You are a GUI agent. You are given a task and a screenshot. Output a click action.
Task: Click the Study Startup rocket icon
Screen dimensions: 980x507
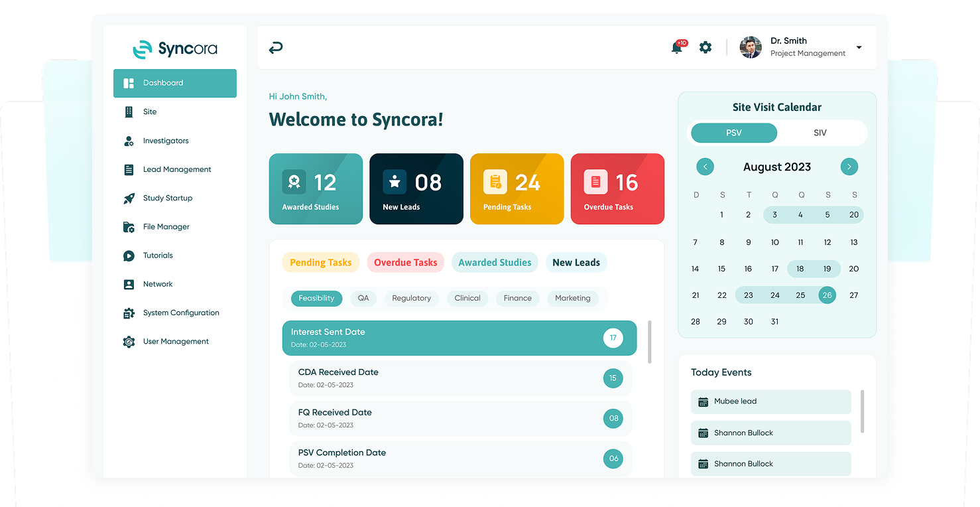click(x=129, y=198)
